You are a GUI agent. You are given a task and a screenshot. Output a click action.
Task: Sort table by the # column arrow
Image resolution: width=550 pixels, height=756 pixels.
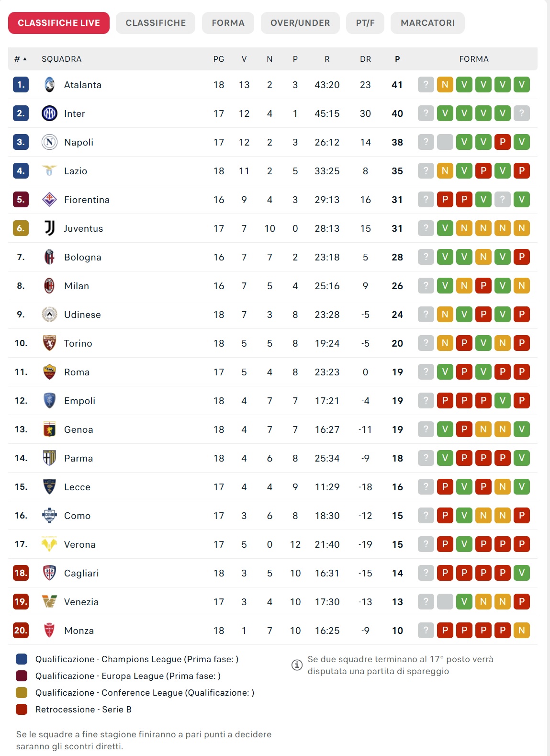(24, 59)
